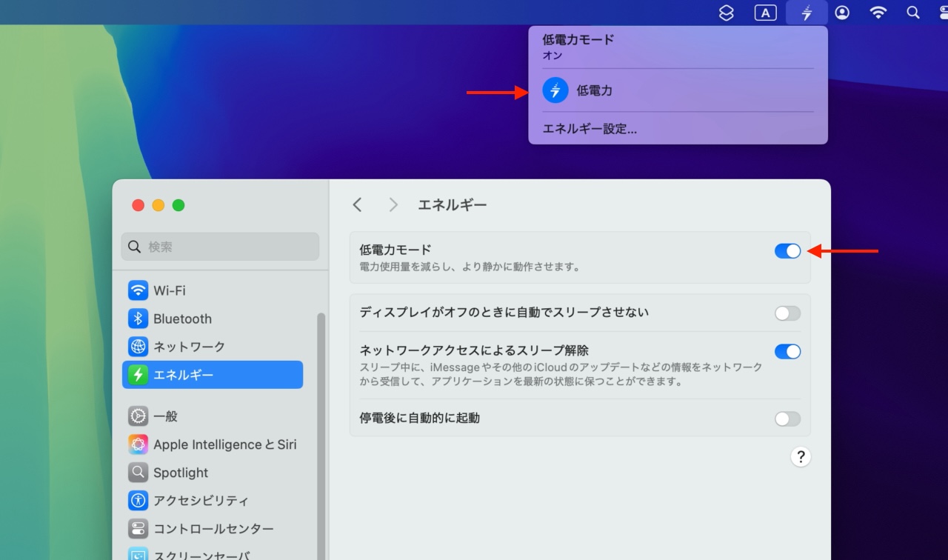Image resolution: width=948 pixels, height=560 pixels.
Task: Enable the 停電後に自動的に起動 switch
Action: [x=788, y=419]
